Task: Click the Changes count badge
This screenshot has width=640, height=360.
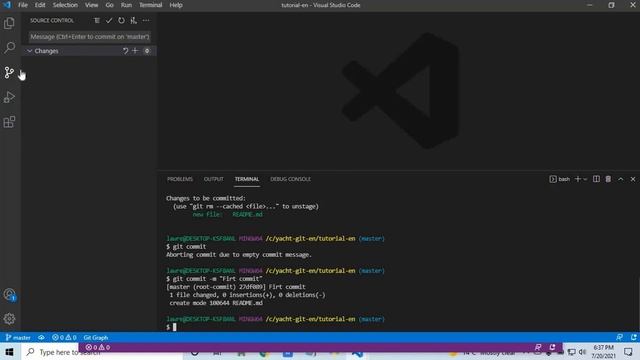Action: (x=147, y=51)
